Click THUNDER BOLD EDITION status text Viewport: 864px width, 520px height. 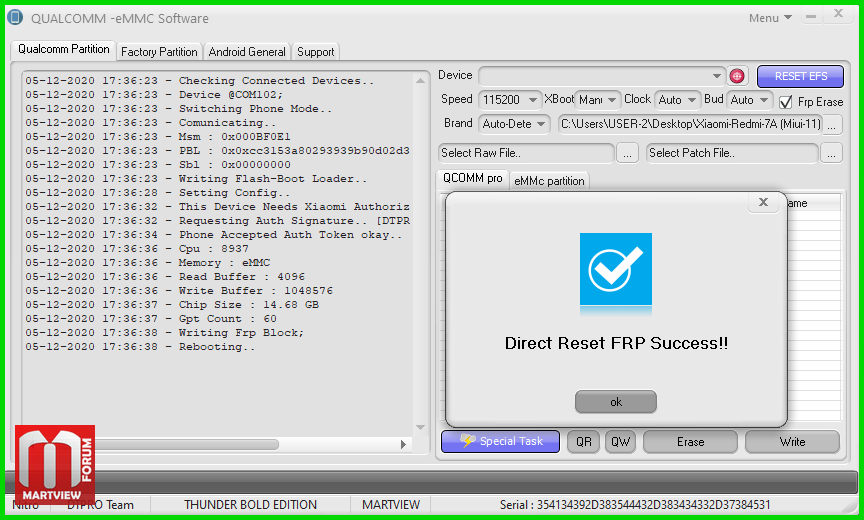click(x=250, y=505)
